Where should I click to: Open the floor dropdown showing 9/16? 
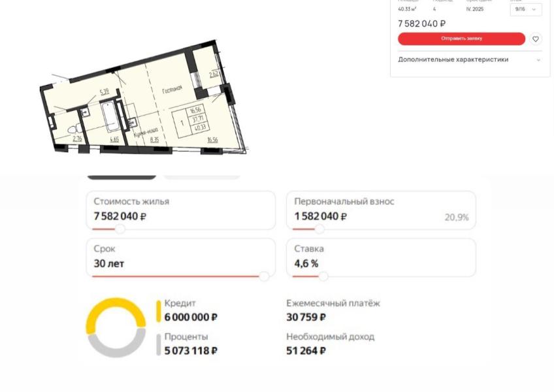(x=526, y=9)
